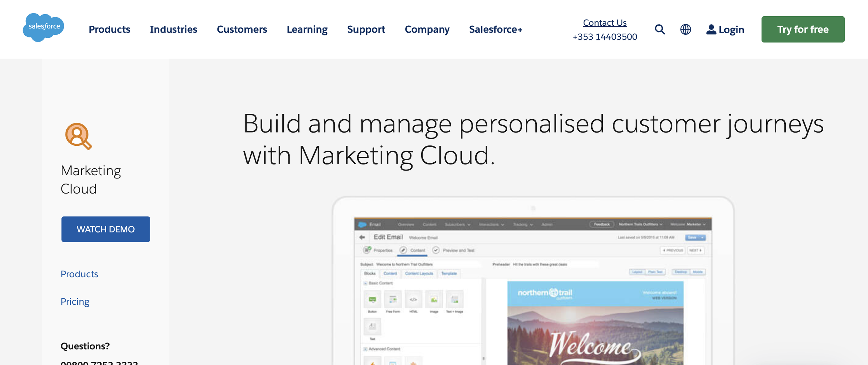Screen dimensions: 868x365
Task: Click the WATCH DEMO button
Action: point(106,229)
